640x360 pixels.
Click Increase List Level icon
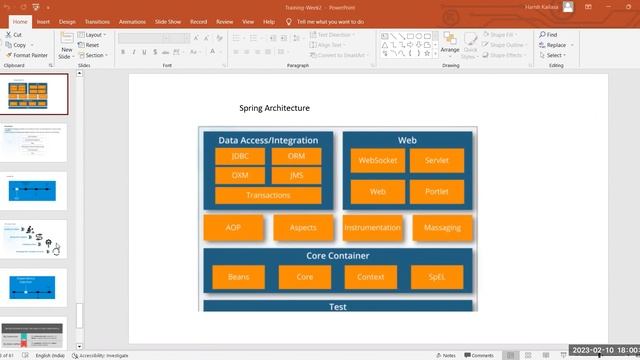[284, 38]
